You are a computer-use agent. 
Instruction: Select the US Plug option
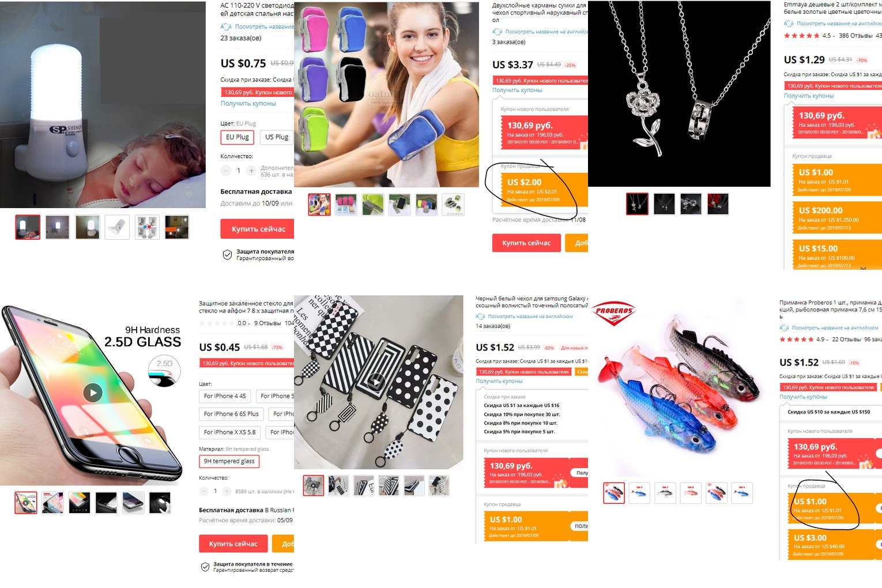[x=277, y=137]
